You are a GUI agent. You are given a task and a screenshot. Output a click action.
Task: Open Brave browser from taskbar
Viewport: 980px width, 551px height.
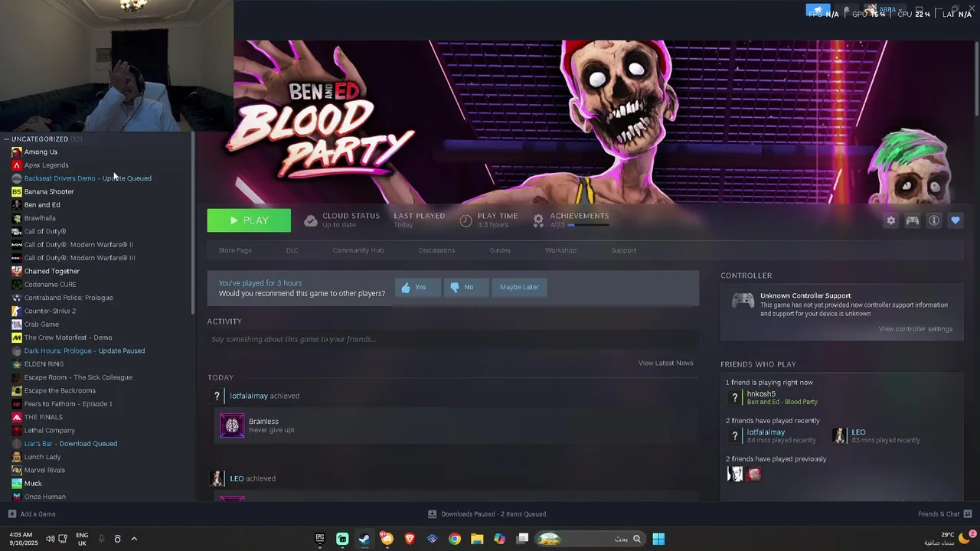410,539
